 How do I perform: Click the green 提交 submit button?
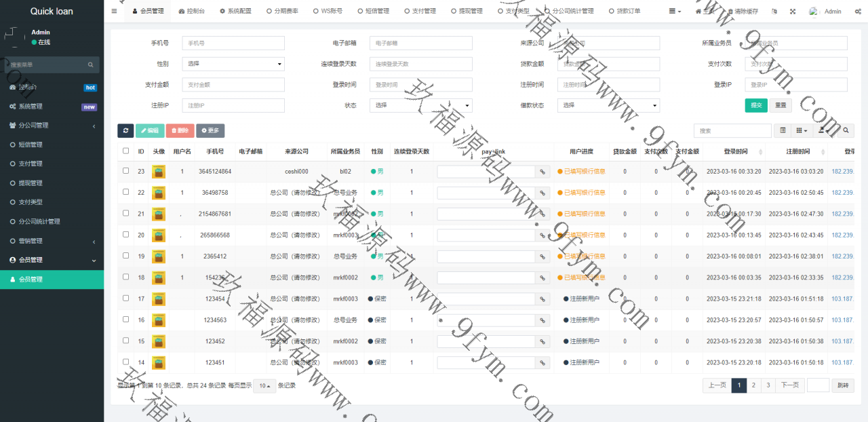756,105
